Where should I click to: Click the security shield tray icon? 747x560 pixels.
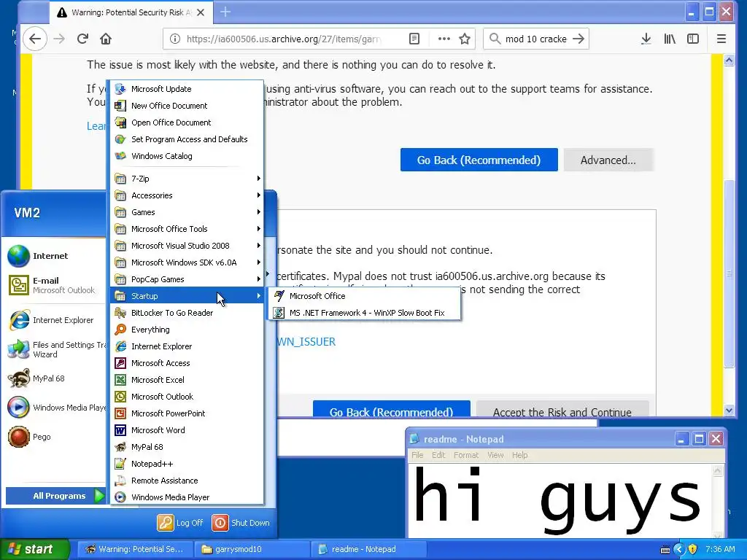click(693, 549)
